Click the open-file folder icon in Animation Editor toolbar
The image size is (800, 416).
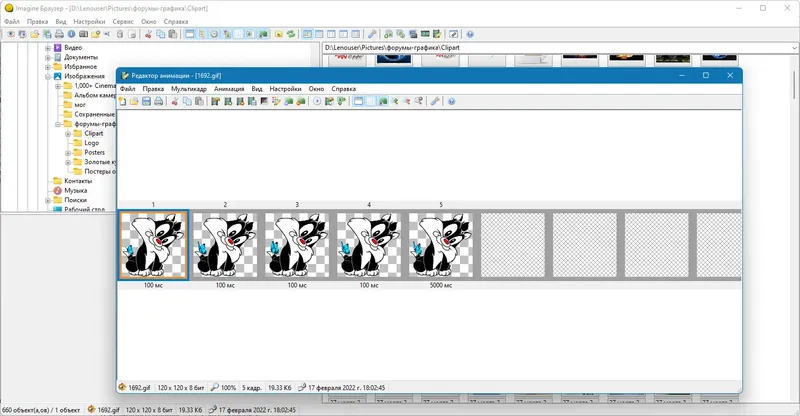coord(134,102)
